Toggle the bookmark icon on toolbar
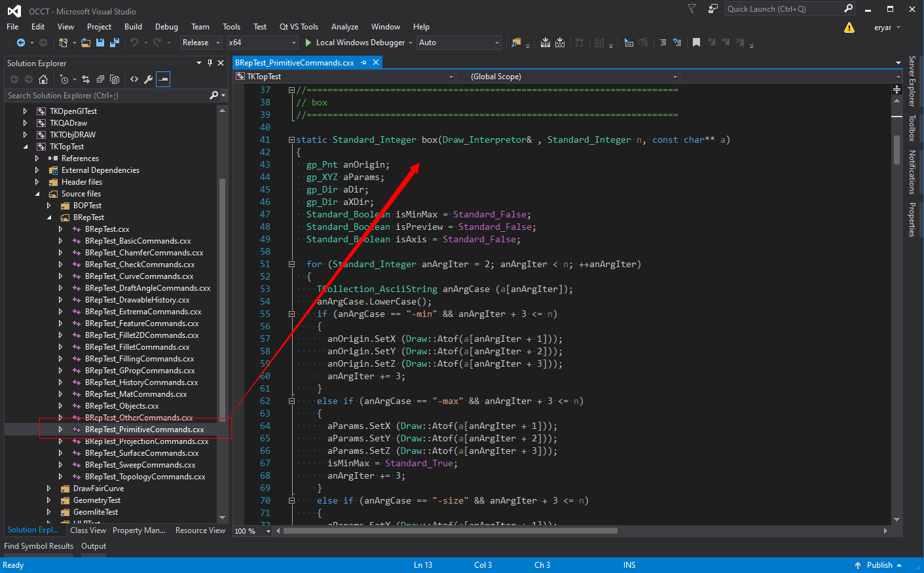 [696, 43]
